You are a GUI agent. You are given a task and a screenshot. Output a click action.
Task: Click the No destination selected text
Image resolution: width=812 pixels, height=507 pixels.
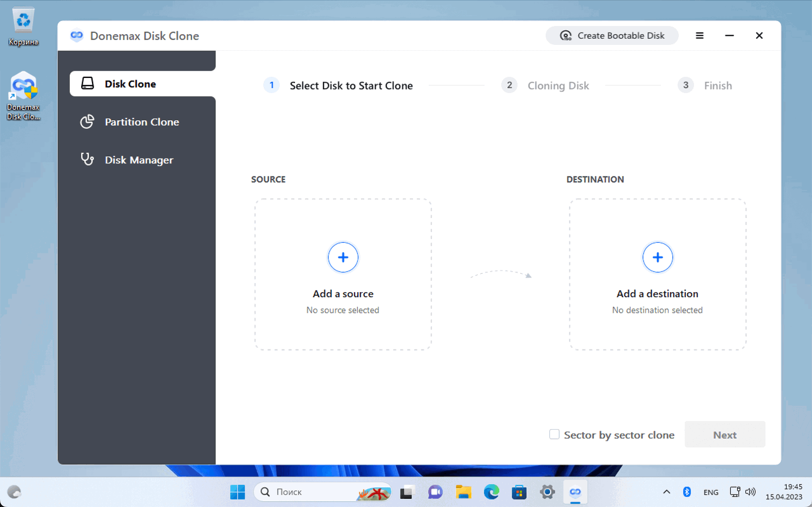[657, 310]
